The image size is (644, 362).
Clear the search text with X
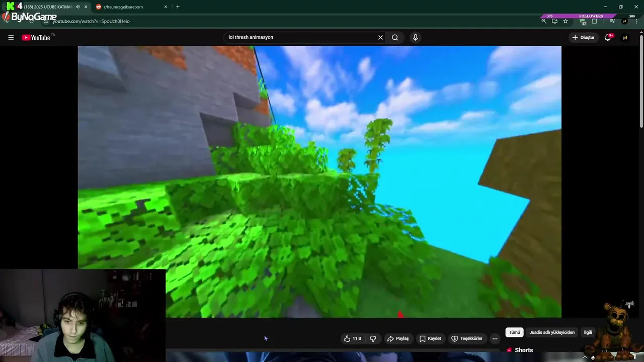click(x=380, y=37)
